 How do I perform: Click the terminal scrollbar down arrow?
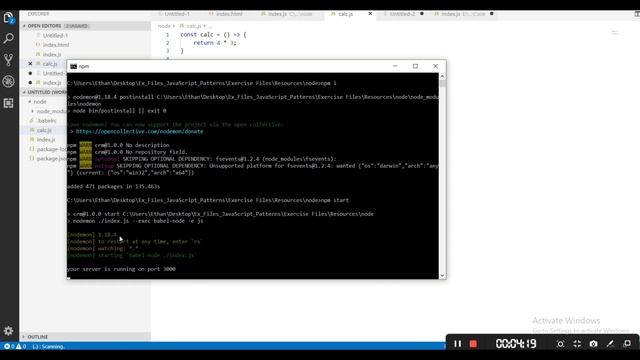[442, 276]
